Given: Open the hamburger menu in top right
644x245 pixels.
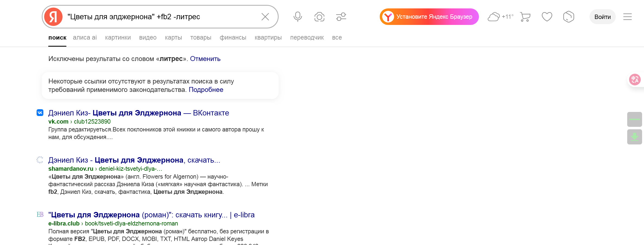Looking at the screenshot, I should [x=627, y=17].
